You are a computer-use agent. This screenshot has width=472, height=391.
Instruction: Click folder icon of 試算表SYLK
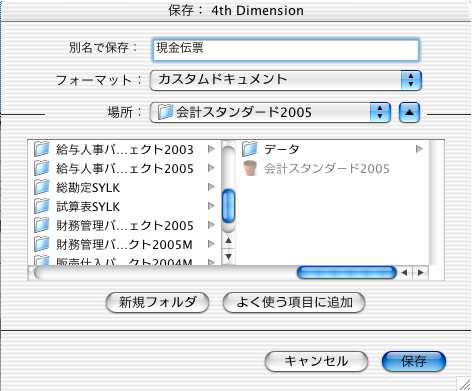click(x=42, y=206)
